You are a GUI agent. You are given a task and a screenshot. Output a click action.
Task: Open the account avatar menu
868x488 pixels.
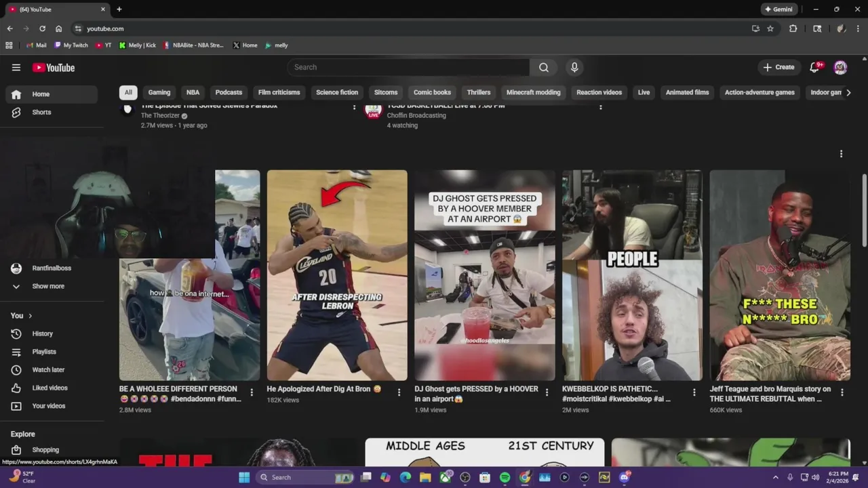click(840, 67)
